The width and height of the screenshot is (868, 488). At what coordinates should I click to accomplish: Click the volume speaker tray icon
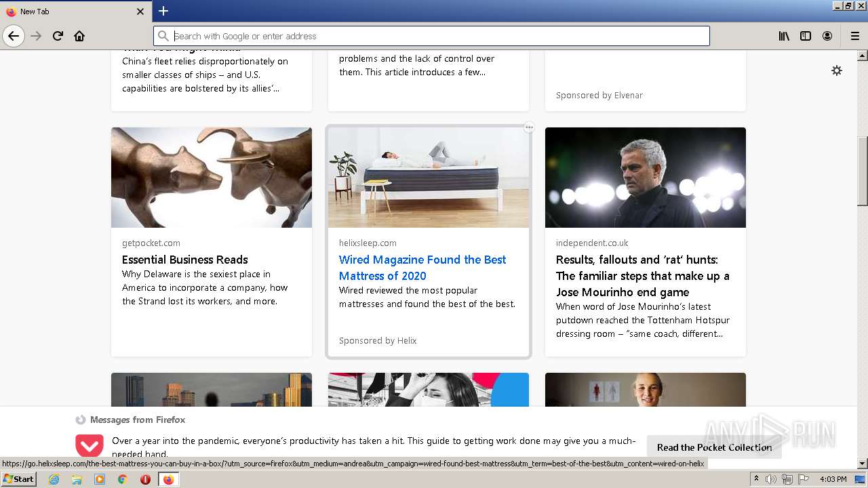pos(770,479)
